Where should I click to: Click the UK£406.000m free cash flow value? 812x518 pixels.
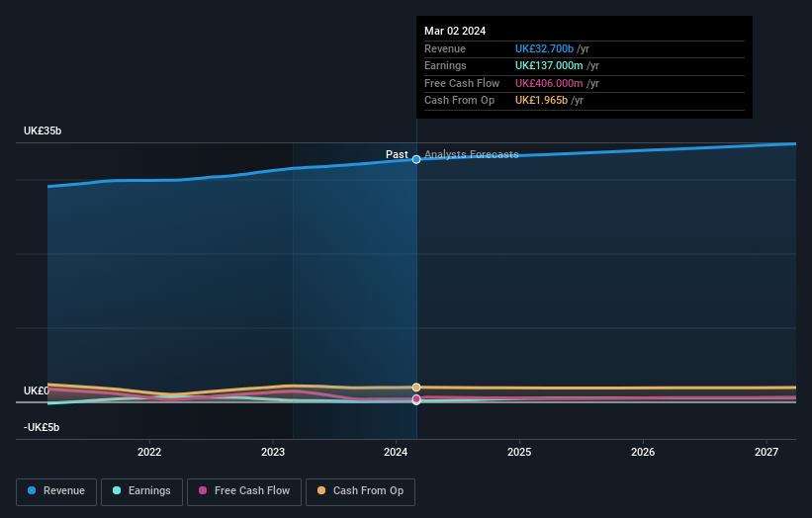(549, 83)
